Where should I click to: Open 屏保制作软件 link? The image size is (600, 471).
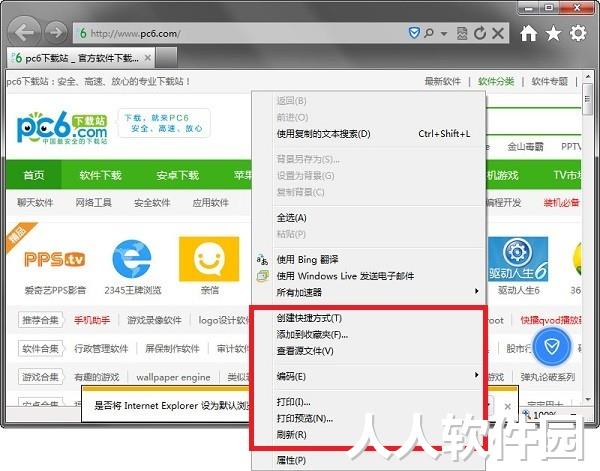173,349
